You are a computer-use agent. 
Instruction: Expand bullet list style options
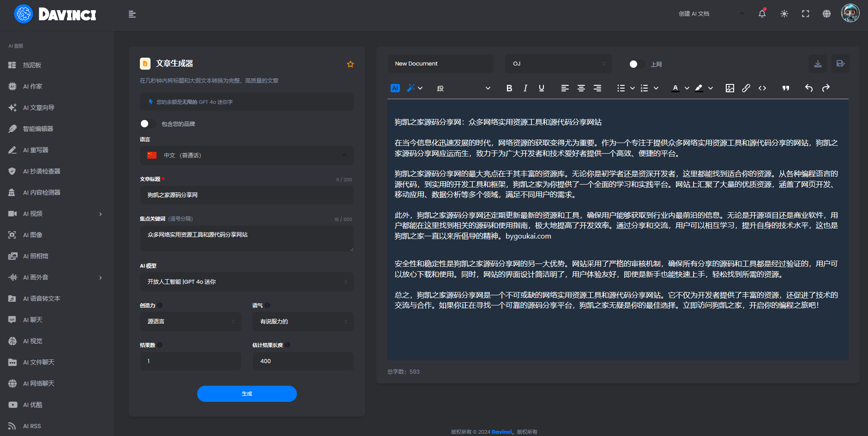point(633,88)
